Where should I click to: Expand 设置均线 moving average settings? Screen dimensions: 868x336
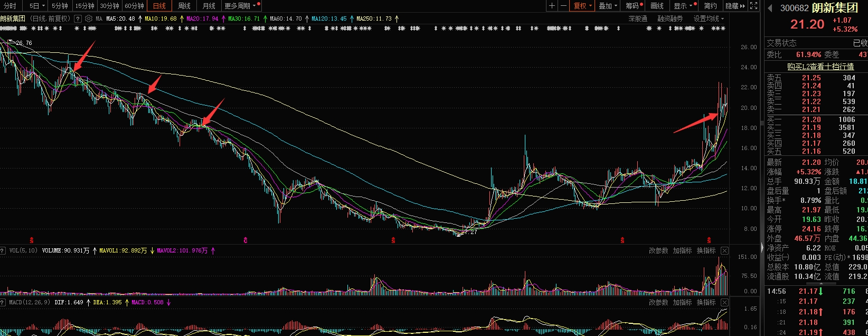pyautogui.click(x=709, y=18)
